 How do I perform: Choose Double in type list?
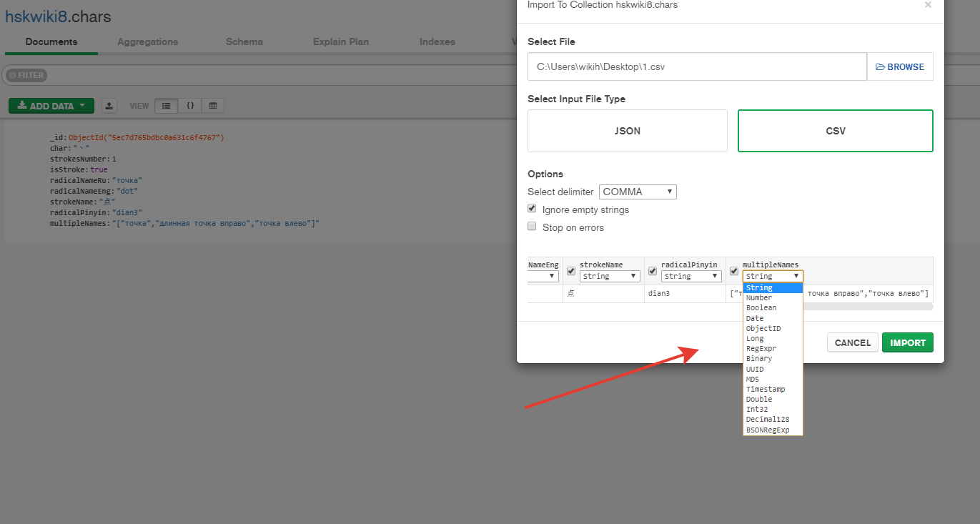[773, 399]
